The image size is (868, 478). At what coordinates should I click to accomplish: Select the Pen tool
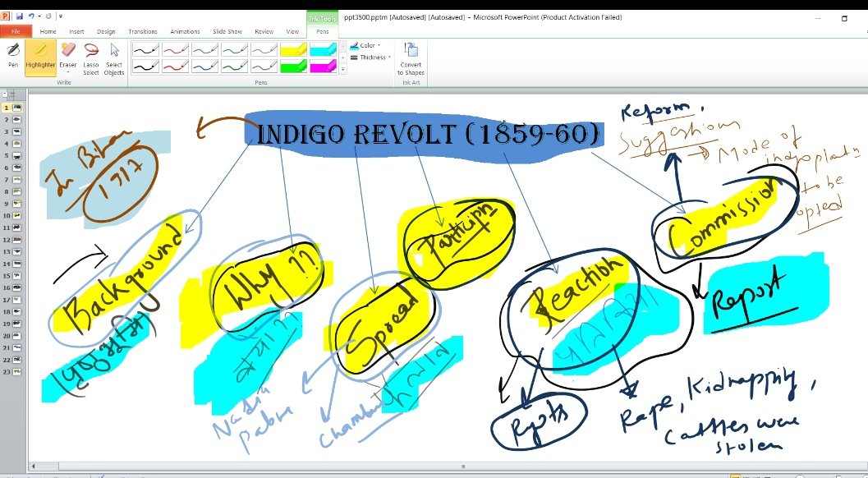pos(13,55)
